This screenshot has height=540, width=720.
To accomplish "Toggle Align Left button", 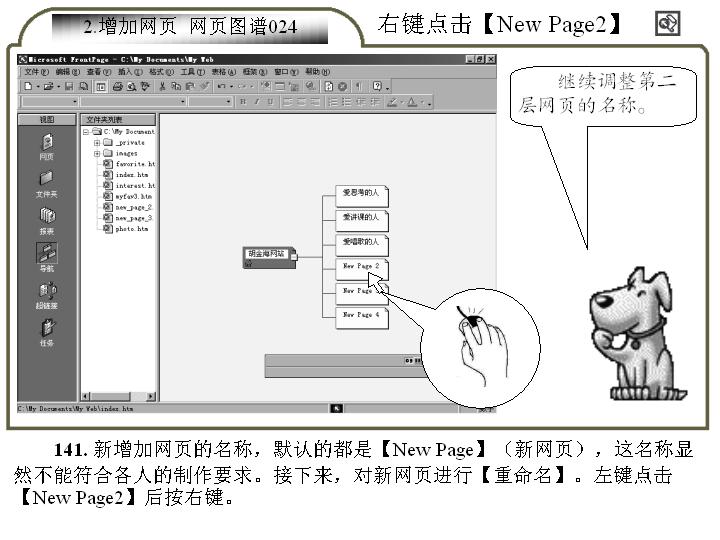I will 288,101.
